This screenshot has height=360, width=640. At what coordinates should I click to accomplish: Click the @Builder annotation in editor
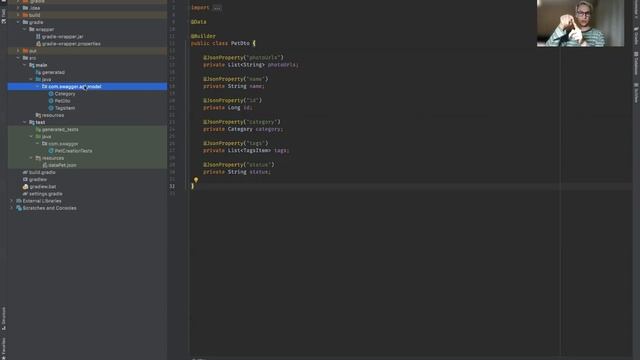pos(203,36)
